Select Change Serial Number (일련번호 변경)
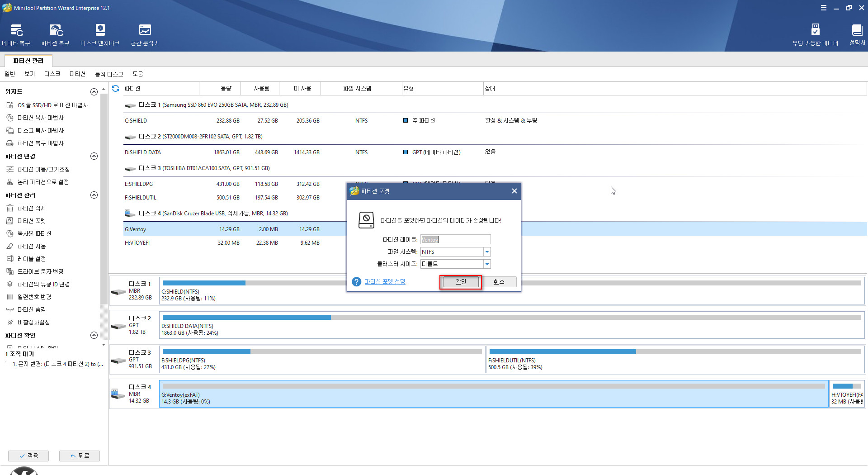 tap(34, 297)
